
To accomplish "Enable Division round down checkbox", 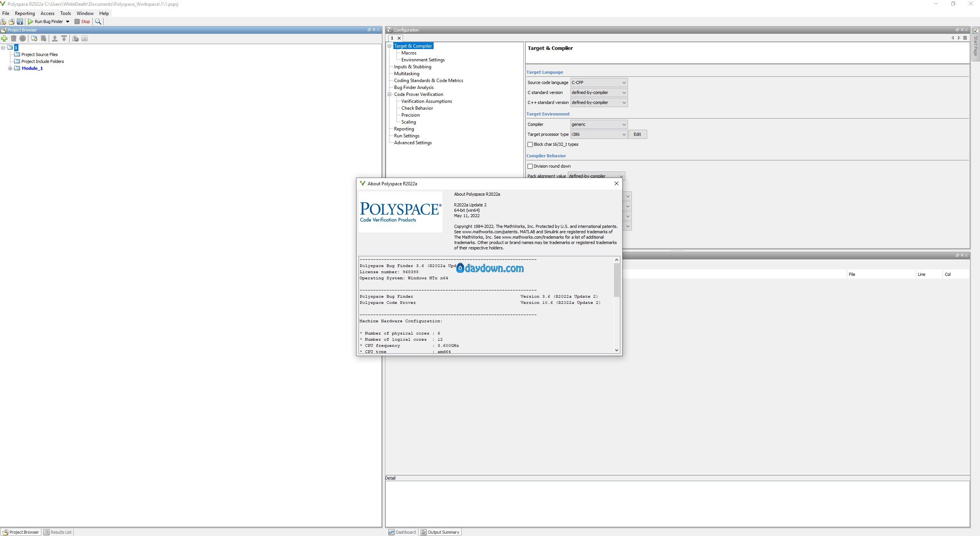I will 530,166.
